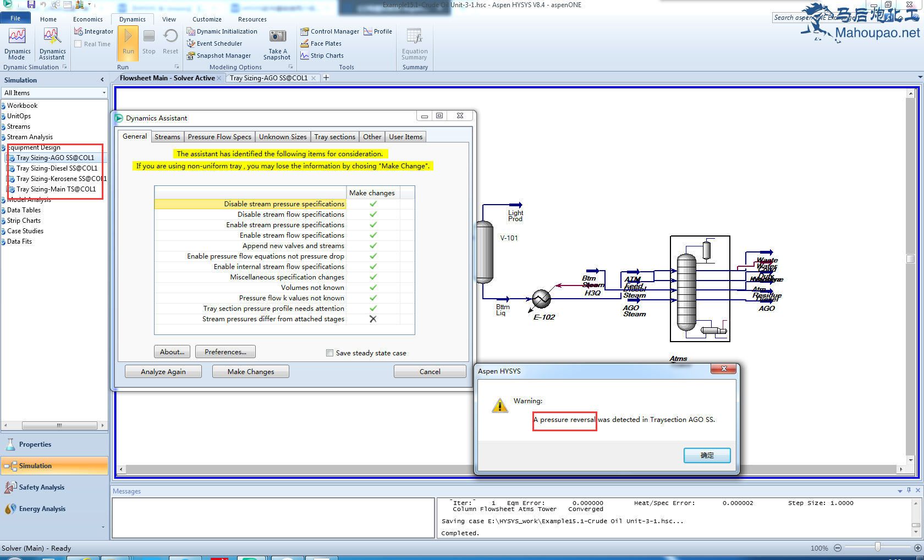Click the Make Changes button
The image size is (924, 560).
pos(250,372)
